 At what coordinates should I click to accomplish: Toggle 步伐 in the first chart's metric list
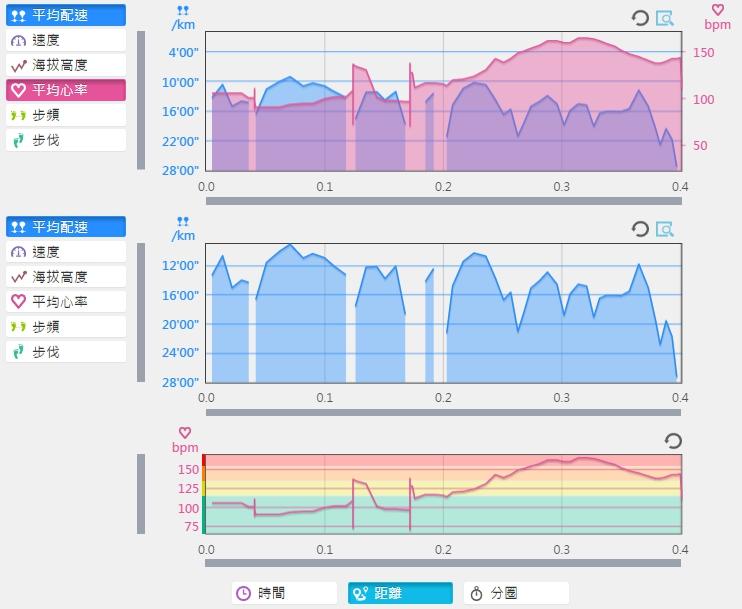click(66, 140)
